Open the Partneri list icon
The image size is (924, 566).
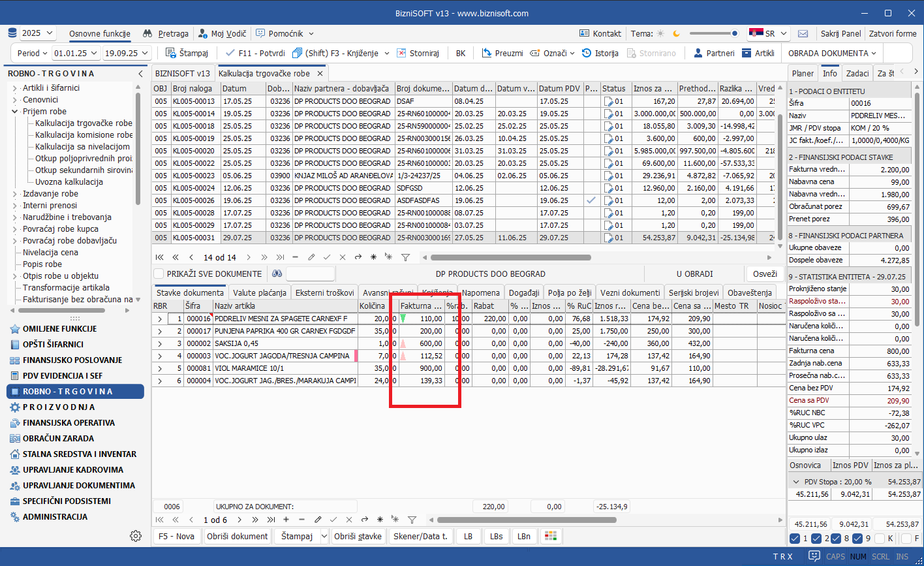(x=698, y=53)
